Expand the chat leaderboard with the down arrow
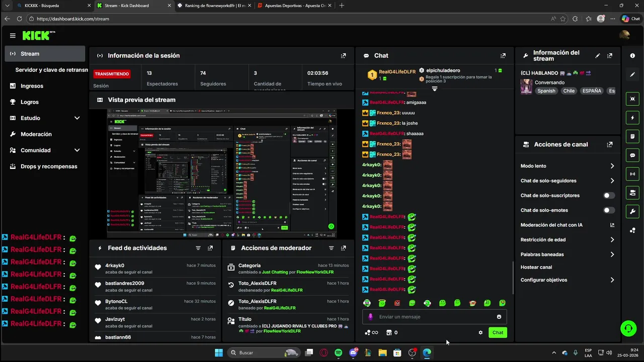Image resolution: width=644 pixels, height=362 pixels. 435,88
